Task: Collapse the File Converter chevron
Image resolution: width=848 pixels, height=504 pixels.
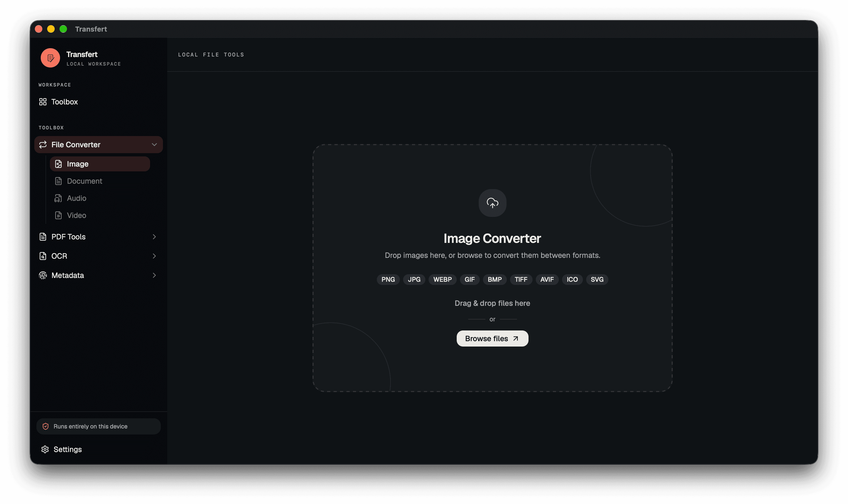Action: click(154, 145)
